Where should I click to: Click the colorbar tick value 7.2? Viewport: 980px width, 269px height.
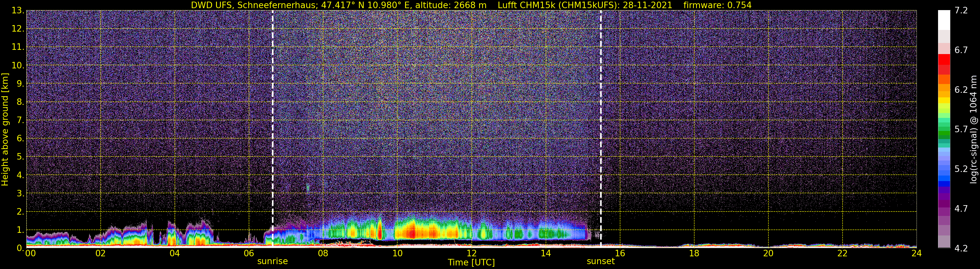click(961, 10)
